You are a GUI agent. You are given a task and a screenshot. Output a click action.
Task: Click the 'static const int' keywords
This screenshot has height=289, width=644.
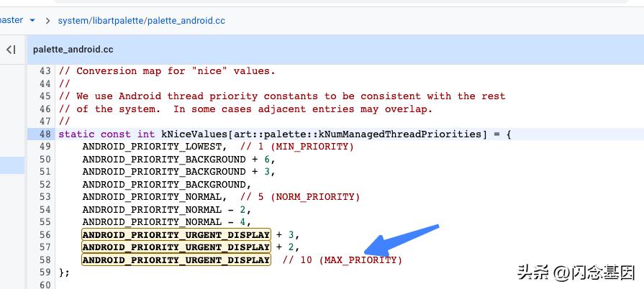(x=106, y=134)
